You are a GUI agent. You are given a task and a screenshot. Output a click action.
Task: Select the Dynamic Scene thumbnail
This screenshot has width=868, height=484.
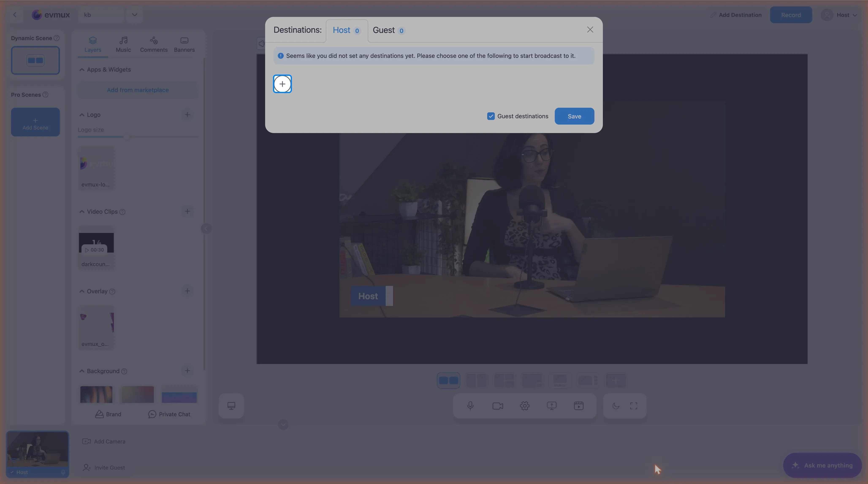click(x=35, y=60)
